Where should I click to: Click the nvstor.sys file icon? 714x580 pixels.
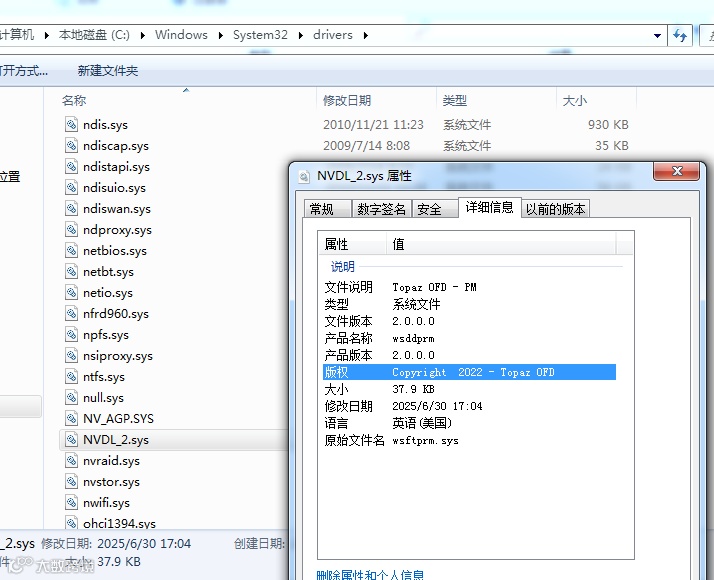71,481
